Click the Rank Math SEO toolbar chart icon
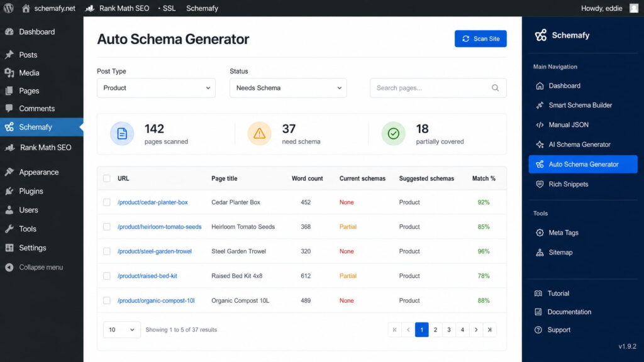 point(90,8)
